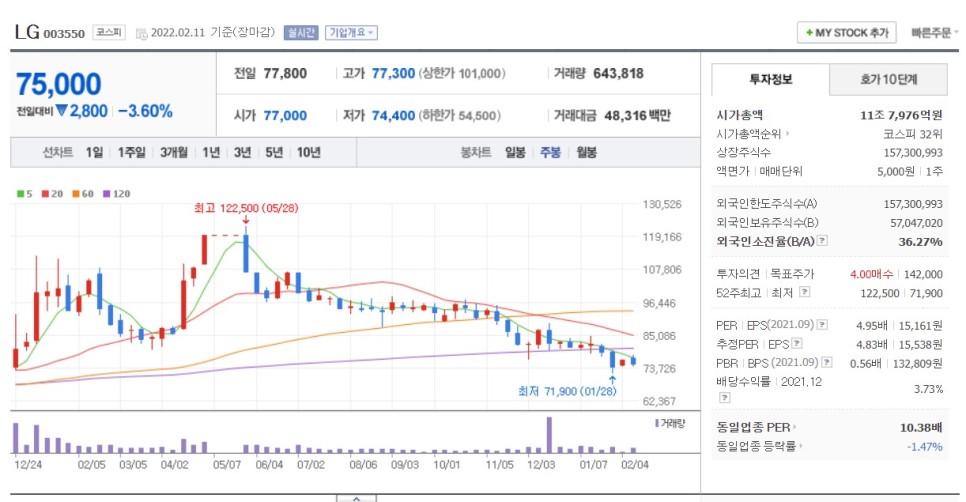Click the 코스피 32위 ranking value
This screenshot has width=966, height=502.
click(x=913, y=134)
